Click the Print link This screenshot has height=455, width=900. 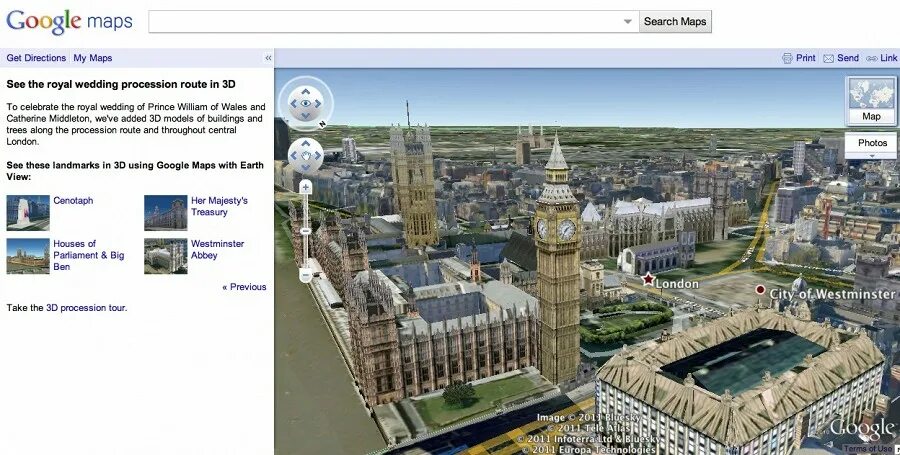point(805,58)
